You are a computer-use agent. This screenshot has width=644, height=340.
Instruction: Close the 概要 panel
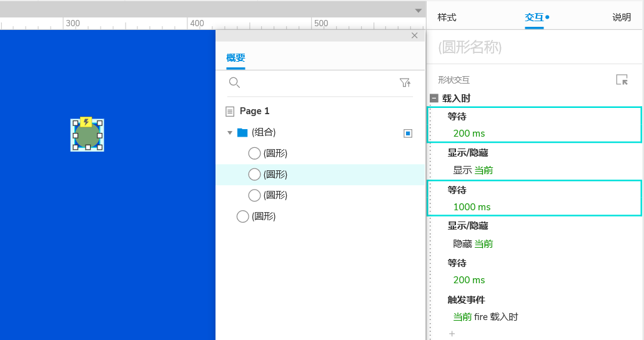414,36
